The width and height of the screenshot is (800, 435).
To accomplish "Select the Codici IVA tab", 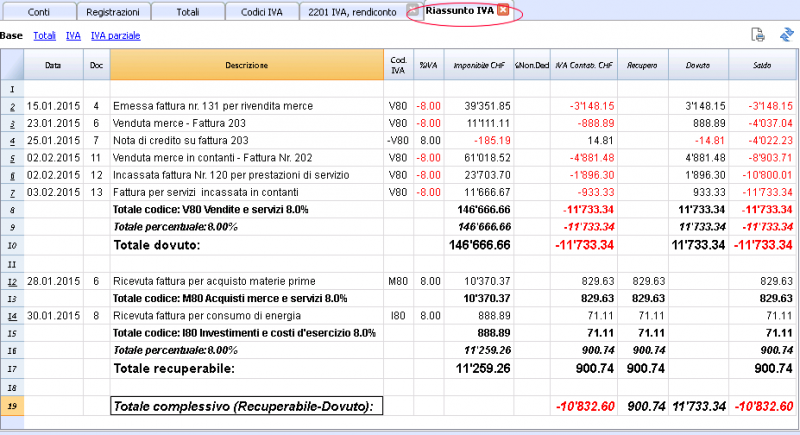I will (262, 12).
